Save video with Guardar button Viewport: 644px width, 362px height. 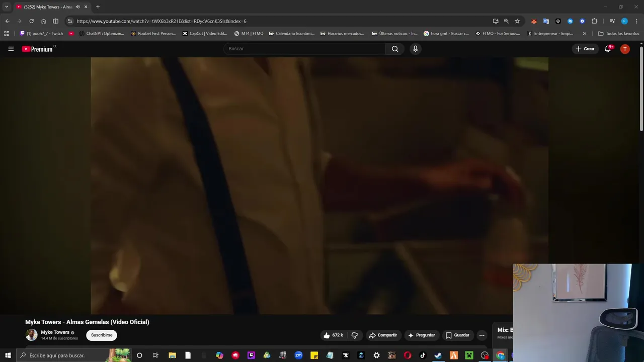click(457, 335)
